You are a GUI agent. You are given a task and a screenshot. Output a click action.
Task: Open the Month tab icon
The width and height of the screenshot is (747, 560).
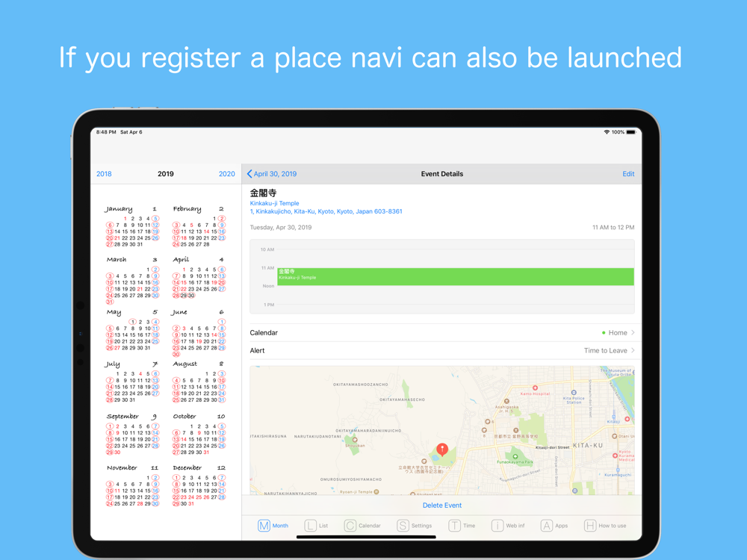coord(264,525)
